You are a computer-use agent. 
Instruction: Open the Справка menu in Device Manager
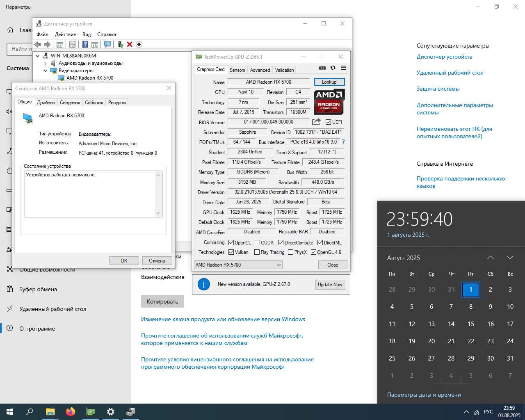107,34
